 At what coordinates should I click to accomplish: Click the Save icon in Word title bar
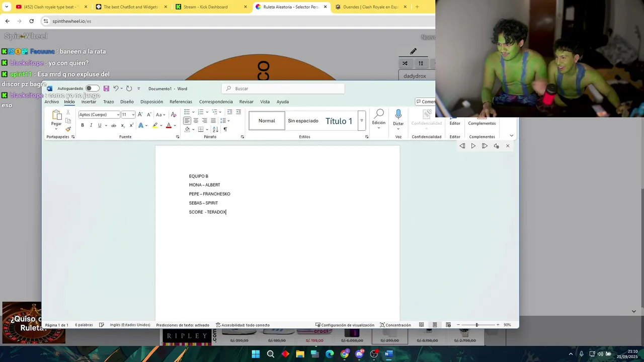tap(106, 88)
